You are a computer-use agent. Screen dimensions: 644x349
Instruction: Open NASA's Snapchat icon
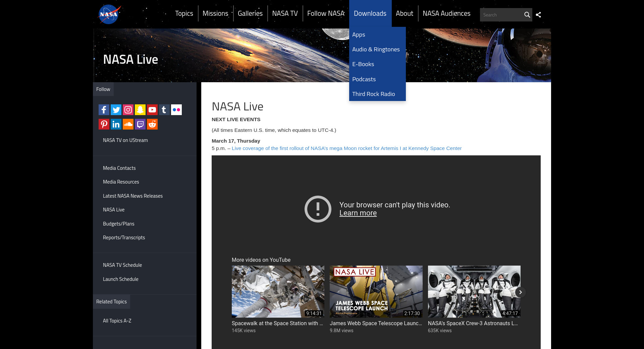[x=140, y=110]
